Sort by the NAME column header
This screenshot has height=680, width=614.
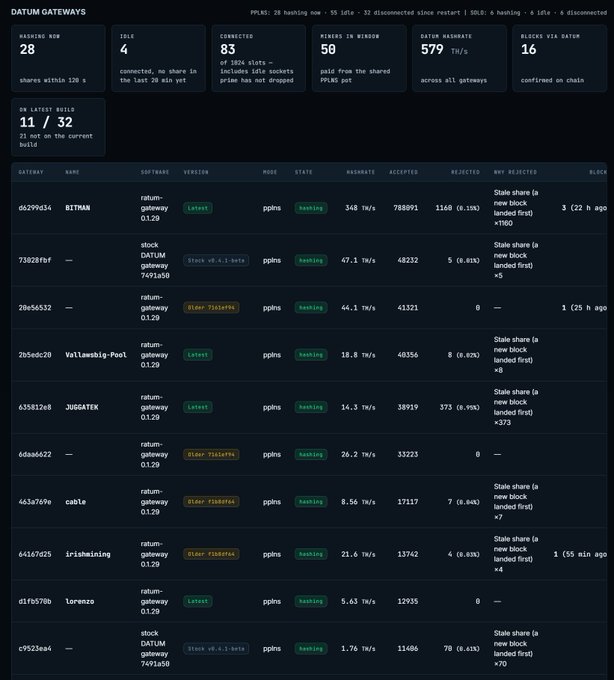click(72, 172)
